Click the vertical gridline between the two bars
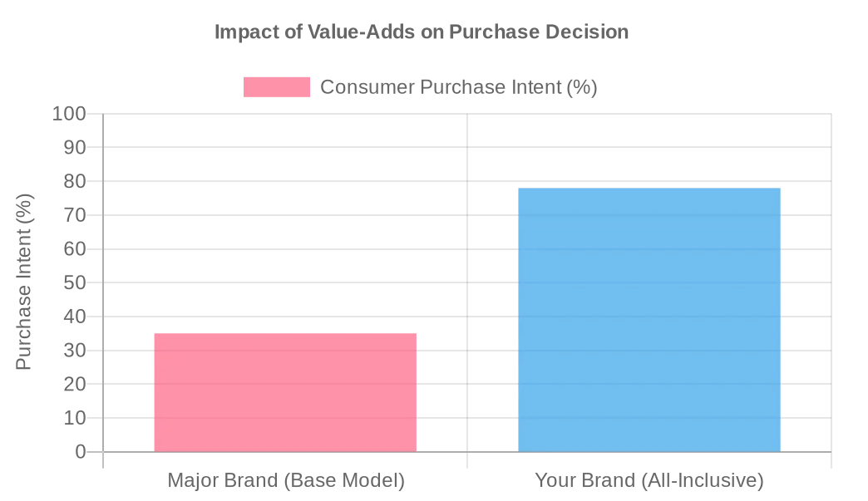The width and height of the screenshot is (868, 501). pyautogui.click(x=467, y=249)
